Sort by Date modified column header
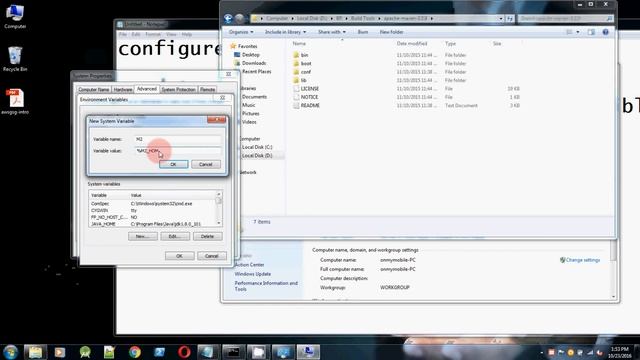This screenshot has width=640, height=360. tap(412, 43)
